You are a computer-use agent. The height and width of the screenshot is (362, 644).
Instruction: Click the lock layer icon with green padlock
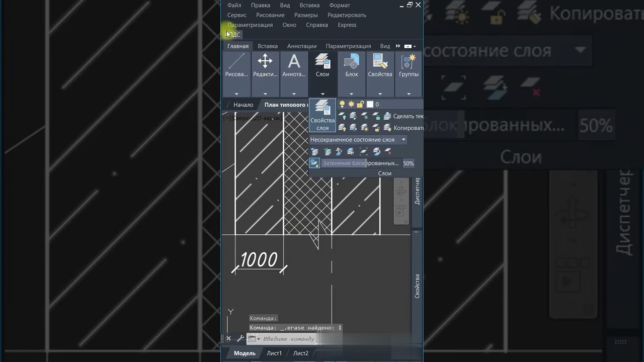(x=376, y=116)
